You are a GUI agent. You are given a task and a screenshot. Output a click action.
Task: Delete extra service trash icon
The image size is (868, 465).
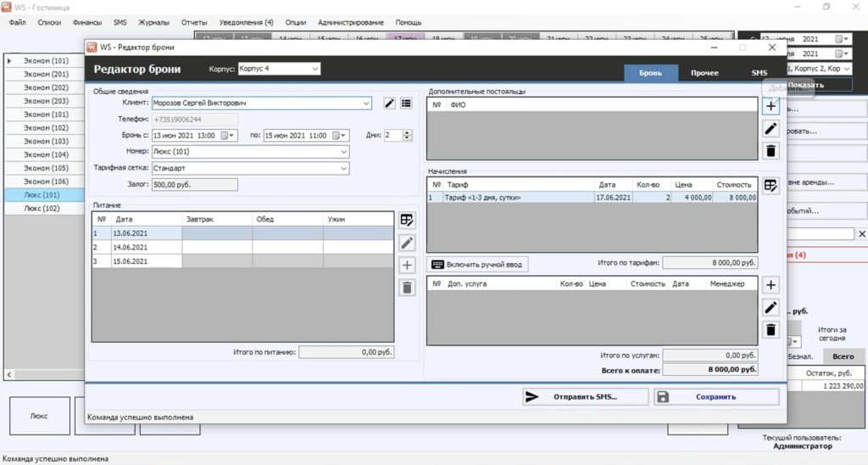click(x=771, y=330)
